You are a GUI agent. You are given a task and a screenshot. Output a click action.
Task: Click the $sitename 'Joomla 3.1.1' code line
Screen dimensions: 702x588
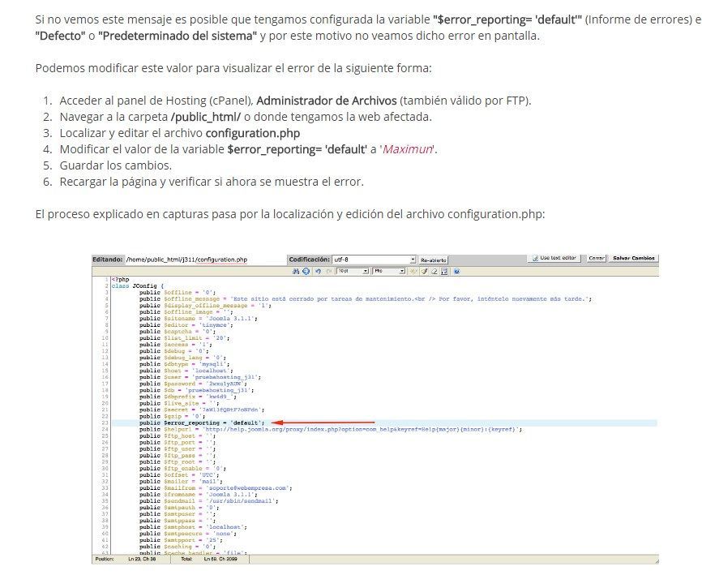click(x=199, y=319)
